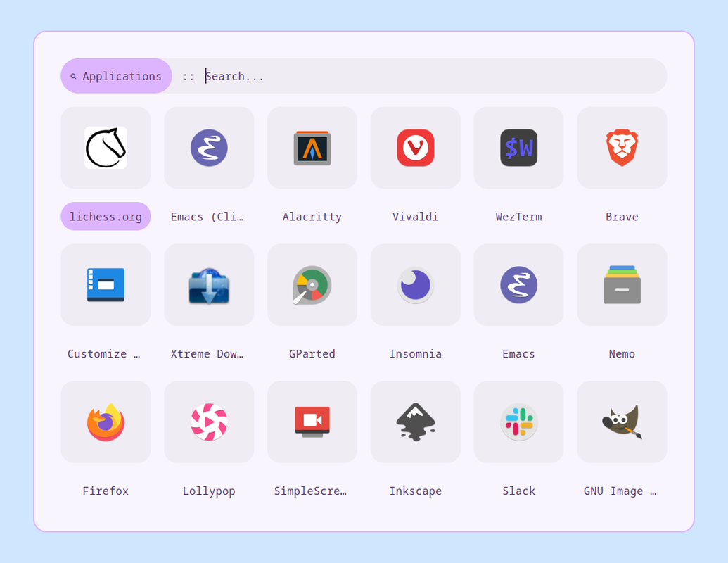The image size is (728, 563).
Task: Select the Applications mode pill
Action: (117, 76)
